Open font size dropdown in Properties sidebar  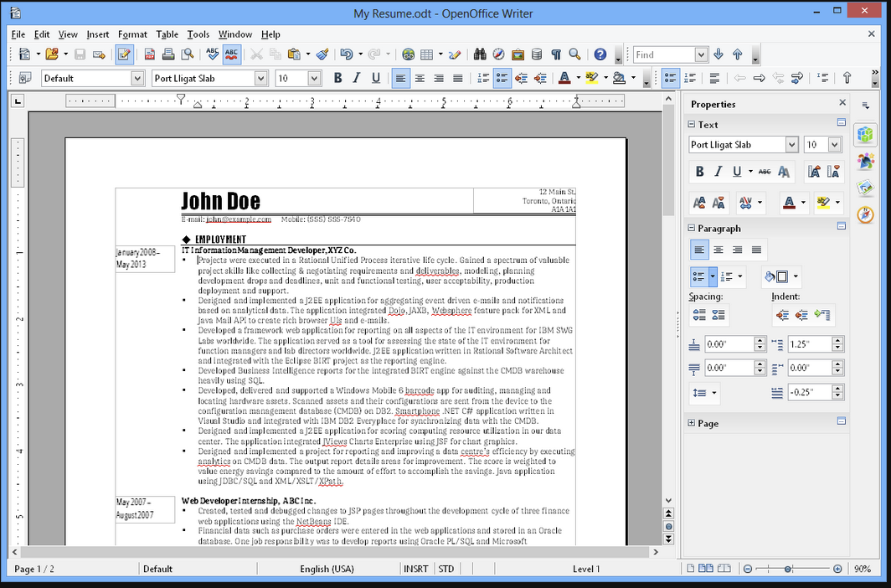coord(834,145)
